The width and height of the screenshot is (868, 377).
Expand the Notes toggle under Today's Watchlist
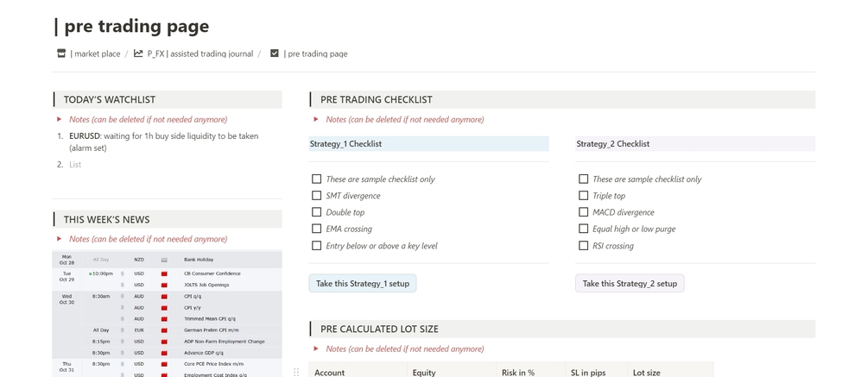pos(60,119)
